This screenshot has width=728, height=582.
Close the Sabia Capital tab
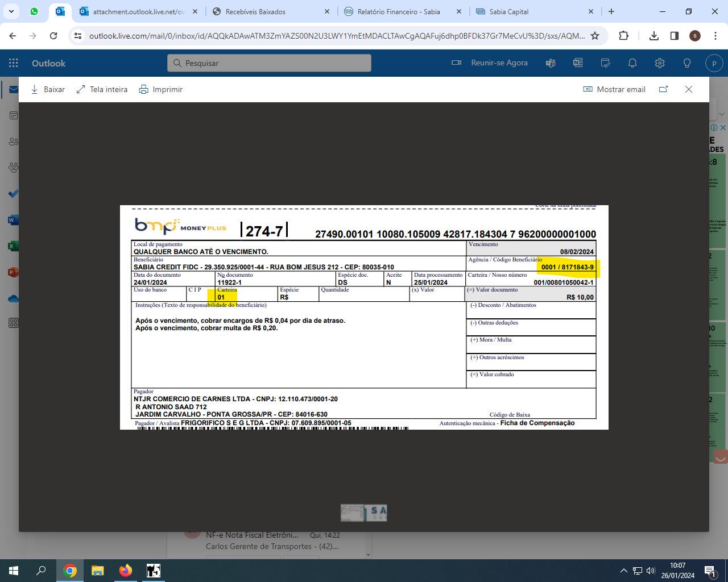(590, 11)
